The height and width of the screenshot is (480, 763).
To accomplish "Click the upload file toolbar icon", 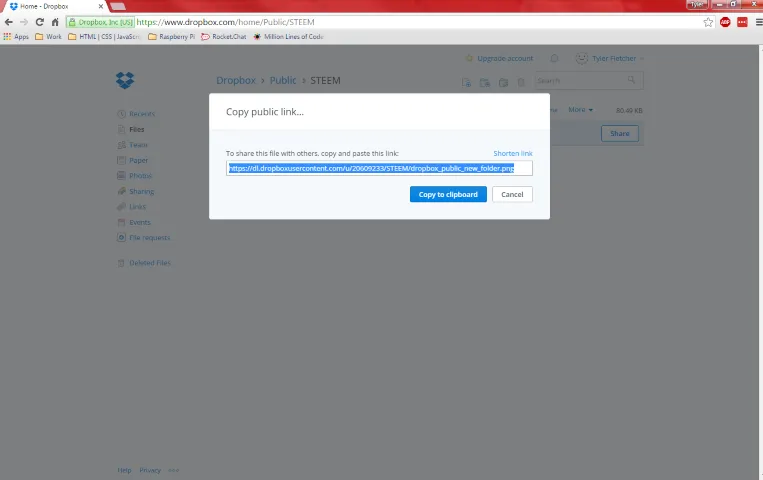I will point(466,82).
